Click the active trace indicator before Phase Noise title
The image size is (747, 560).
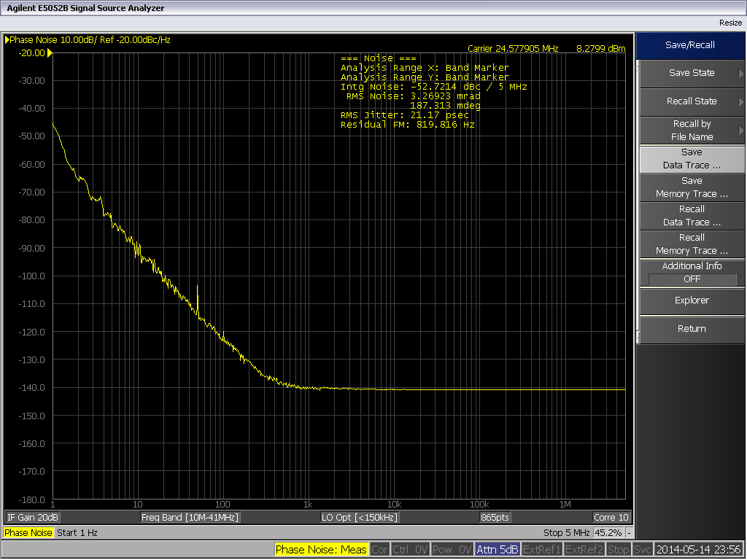[7, 40]
